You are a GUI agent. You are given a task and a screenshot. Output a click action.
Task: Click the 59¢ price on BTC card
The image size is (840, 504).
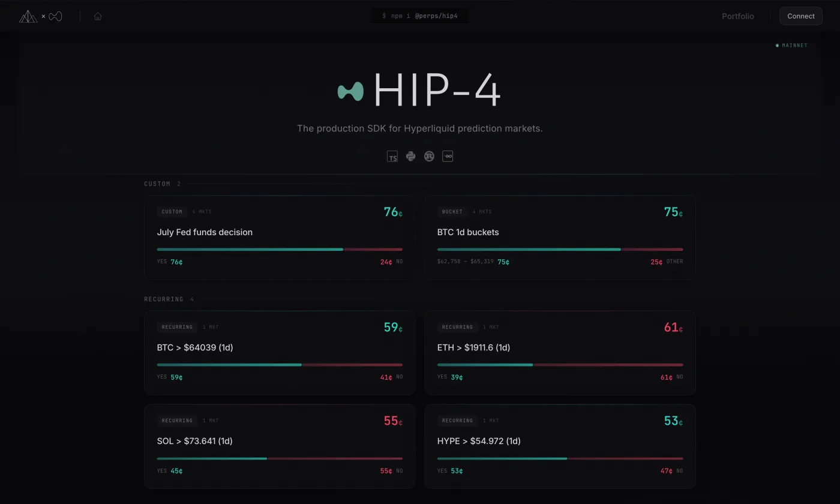coord(393,327)
